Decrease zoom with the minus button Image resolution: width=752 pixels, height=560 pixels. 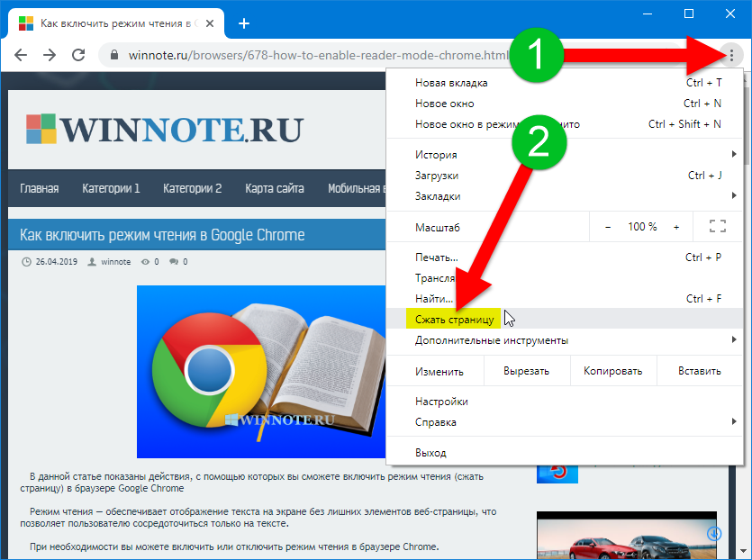[608, 227]
